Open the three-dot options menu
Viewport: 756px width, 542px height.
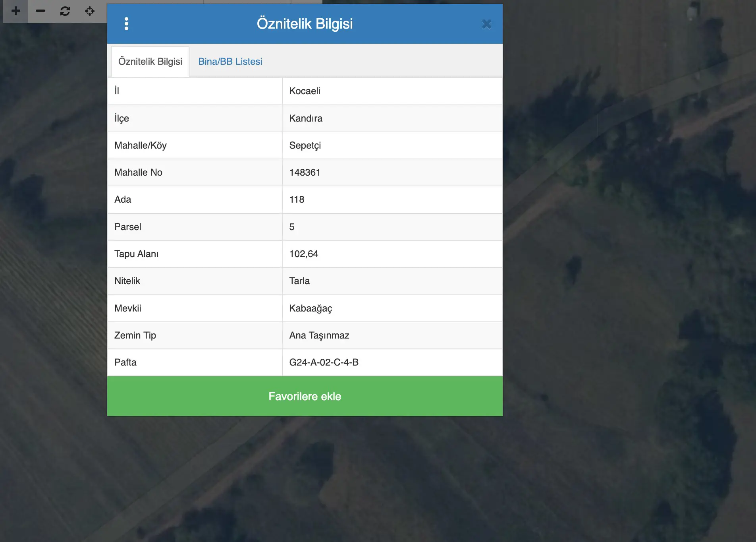tap(126, 24)
